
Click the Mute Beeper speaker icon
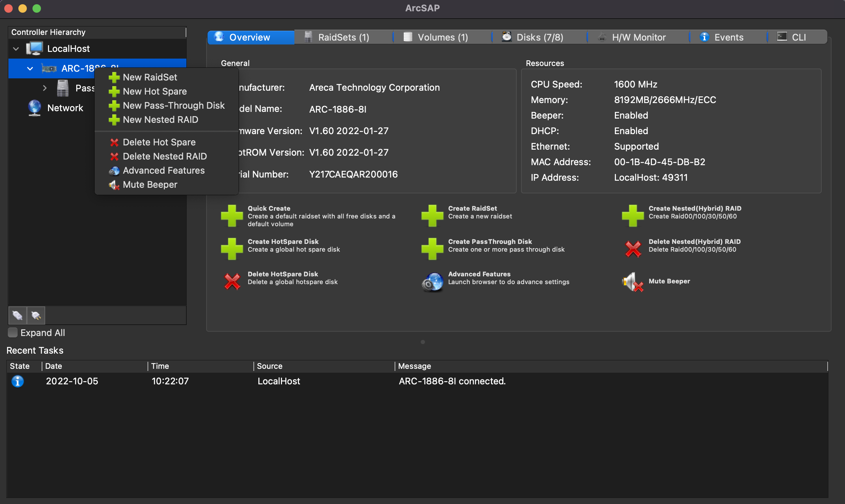632,282
